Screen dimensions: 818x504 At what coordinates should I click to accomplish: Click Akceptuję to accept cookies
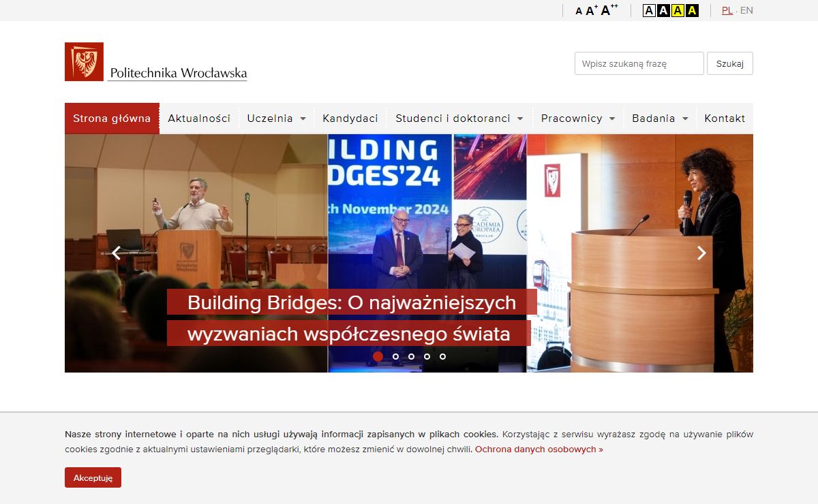(x=93, y=477)
